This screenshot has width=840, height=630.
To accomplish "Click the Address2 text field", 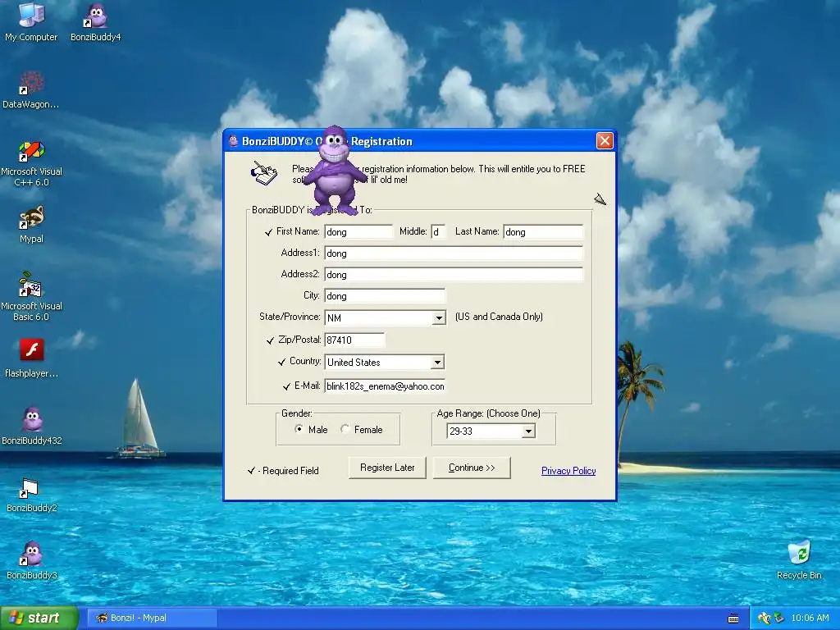I will [453, 274].
